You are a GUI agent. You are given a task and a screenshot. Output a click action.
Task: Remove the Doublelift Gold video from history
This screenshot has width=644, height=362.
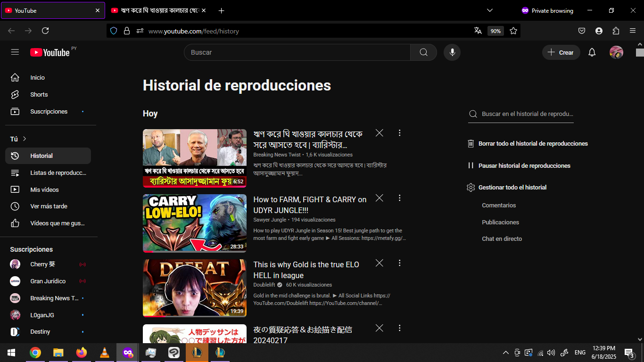380,263
